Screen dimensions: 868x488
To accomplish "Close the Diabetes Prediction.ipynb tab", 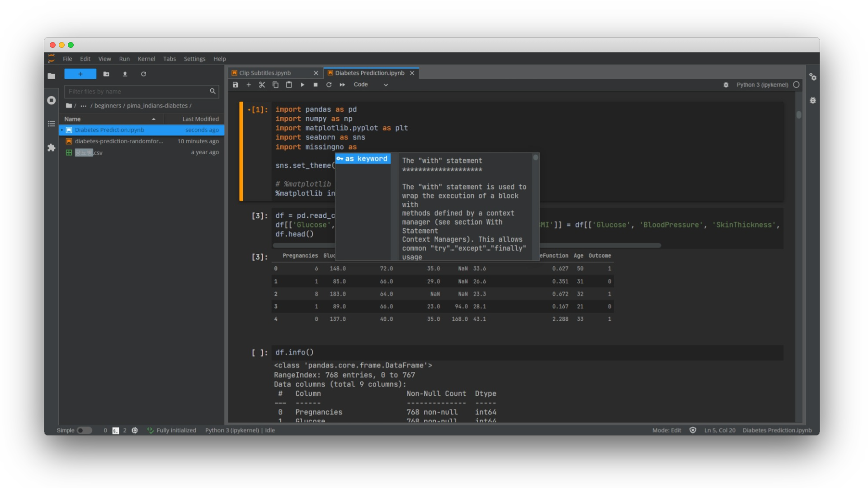I will coord(412,73).
